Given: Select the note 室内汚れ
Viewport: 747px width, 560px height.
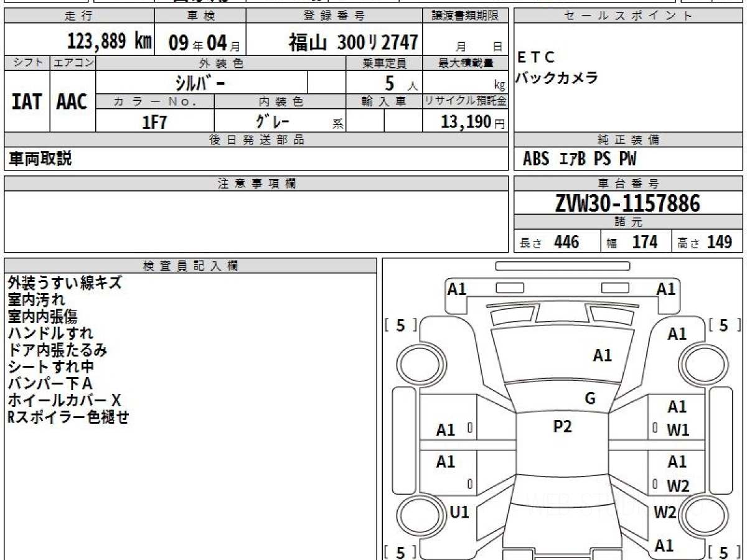Looking at the screenshot, I should pos(37,300).
